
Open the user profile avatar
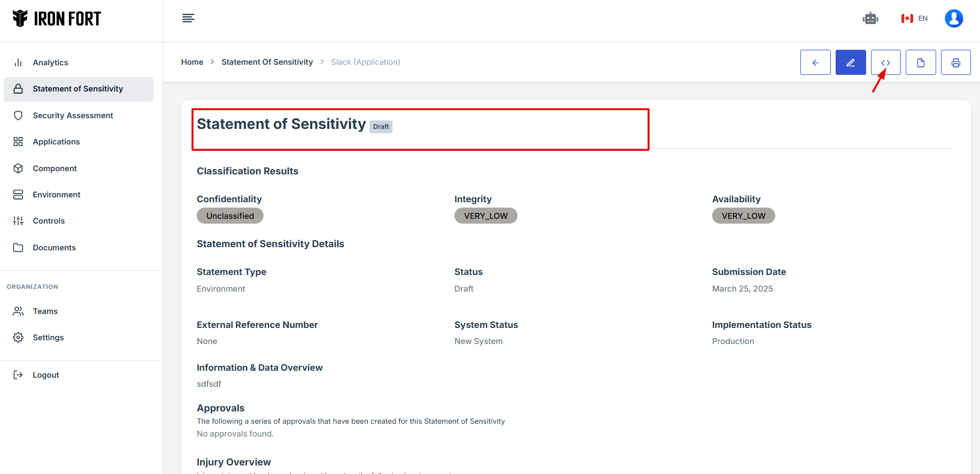[954, 19]
